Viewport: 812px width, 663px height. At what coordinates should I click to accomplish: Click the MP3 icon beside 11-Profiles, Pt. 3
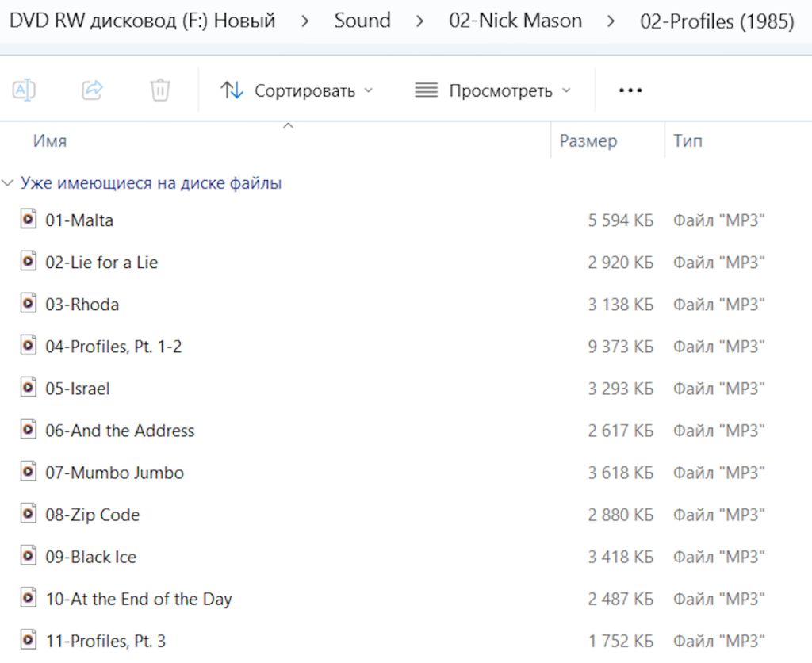coord(28,640)
